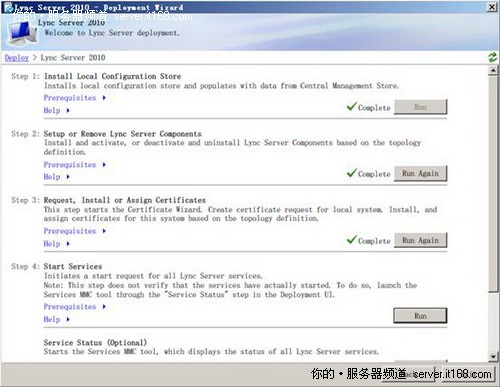Expand Prerequisites under Install Local Configuration Store

coord(75,98)
